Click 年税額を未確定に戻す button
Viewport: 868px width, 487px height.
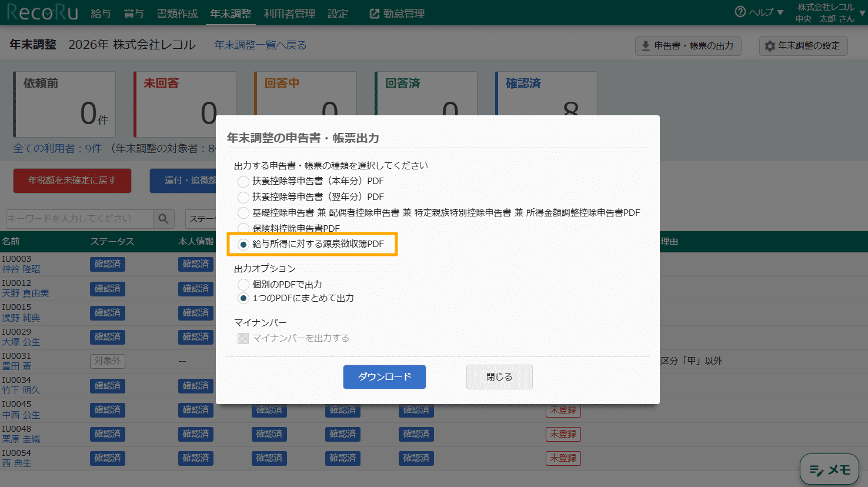coord(72,181)
